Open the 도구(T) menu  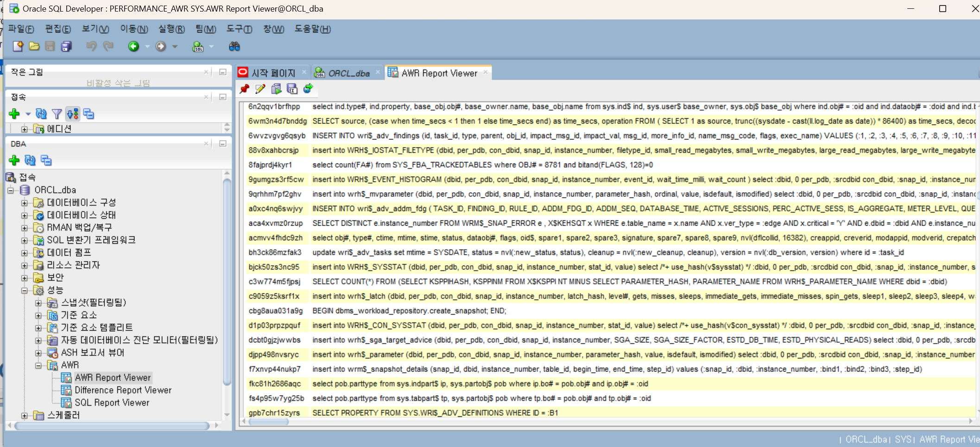coord(239,29)
